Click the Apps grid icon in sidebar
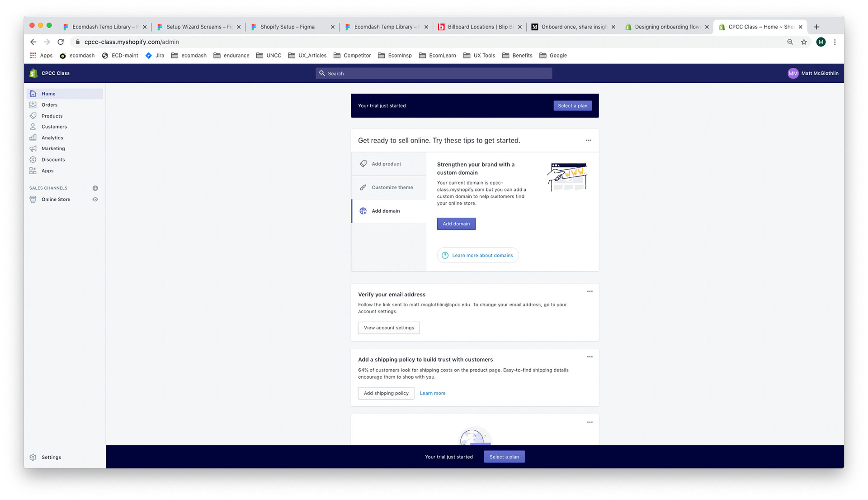 33,171
